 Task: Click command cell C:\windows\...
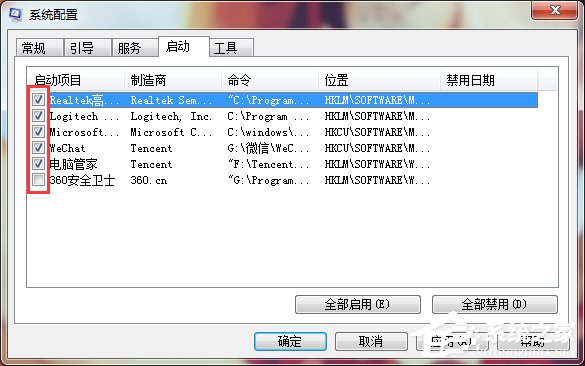coord(268,132)
